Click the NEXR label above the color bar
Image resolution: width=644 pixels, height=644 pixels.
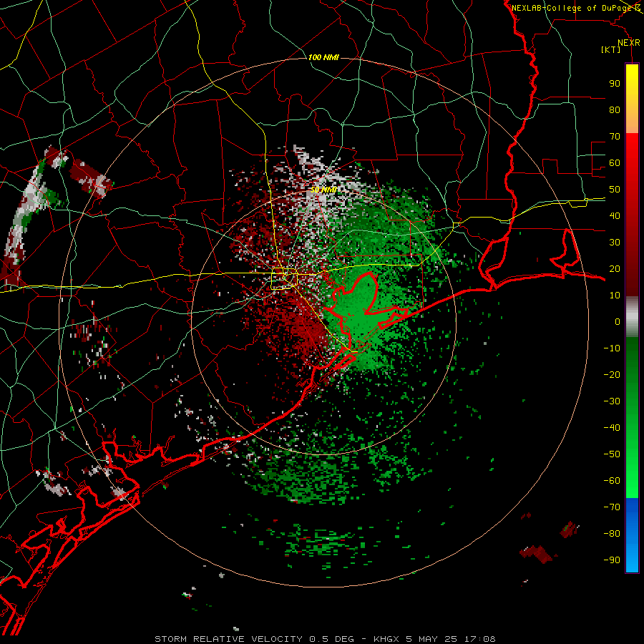628,43
